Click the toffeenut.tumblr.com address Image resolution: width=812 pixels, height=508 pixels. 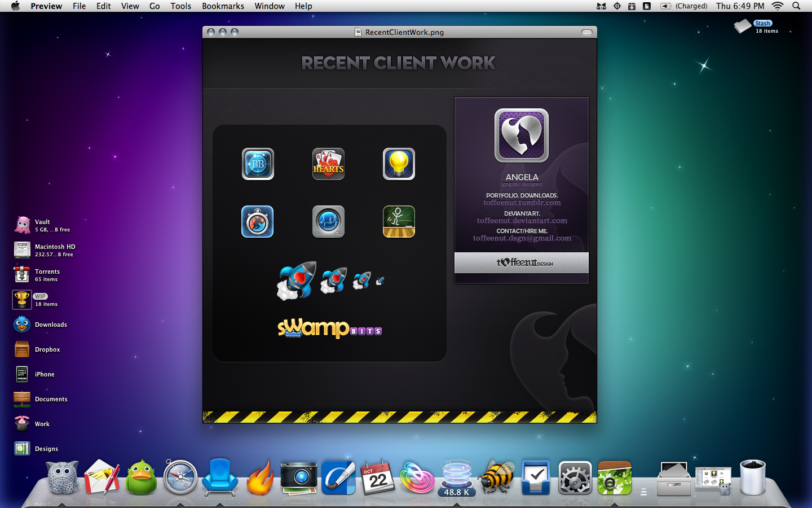click(x=522, y=203)
